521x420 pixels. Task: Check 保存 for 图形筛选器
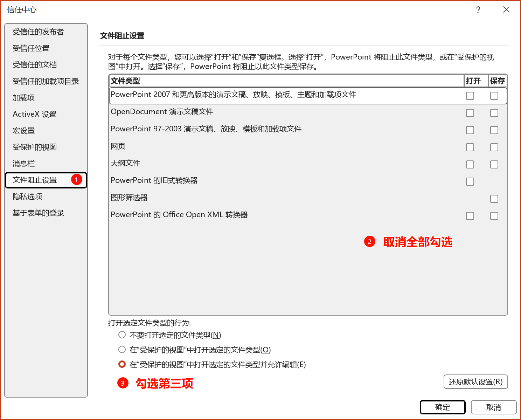(x=494, y=199)
